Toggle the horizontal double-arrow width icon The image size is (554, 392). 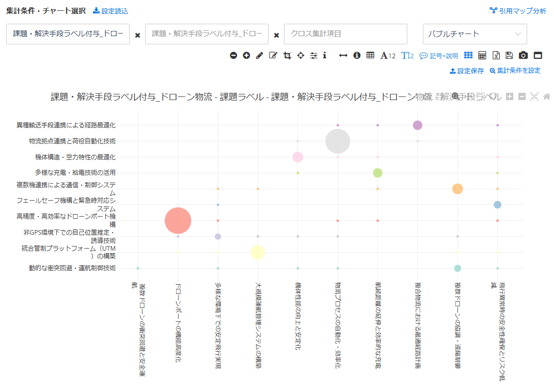(x=343, y=56)
